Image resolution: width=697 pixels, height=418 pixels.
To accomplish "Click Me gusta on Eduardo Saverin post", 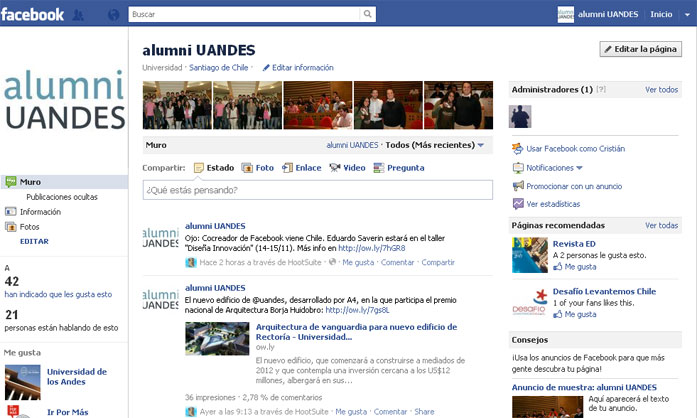I will [x=358, y=262].
